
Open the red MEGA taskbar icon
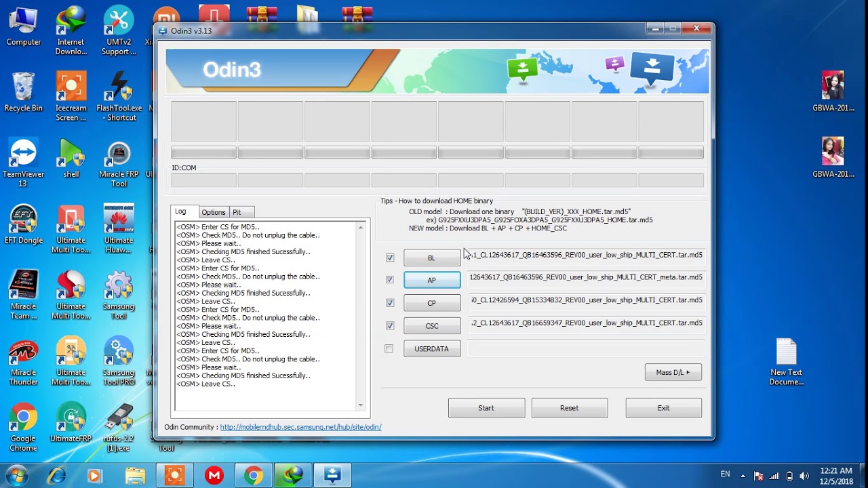(214, 476)
